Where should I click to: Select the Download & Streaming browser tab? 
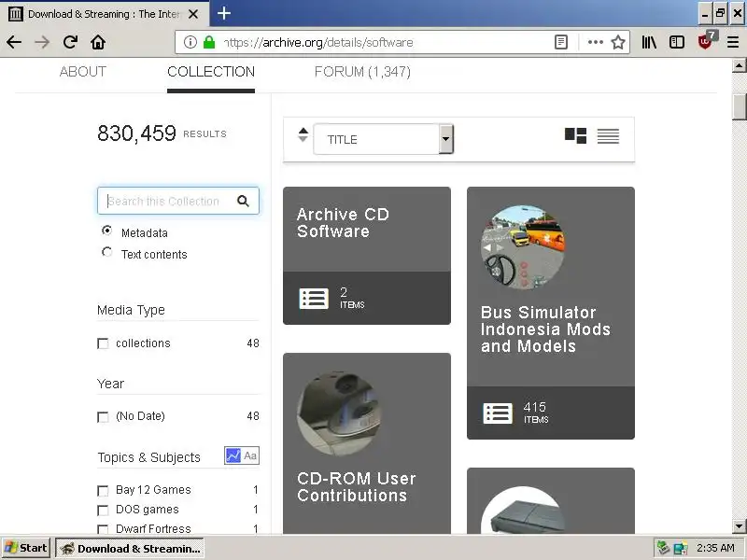coord(104,14)
